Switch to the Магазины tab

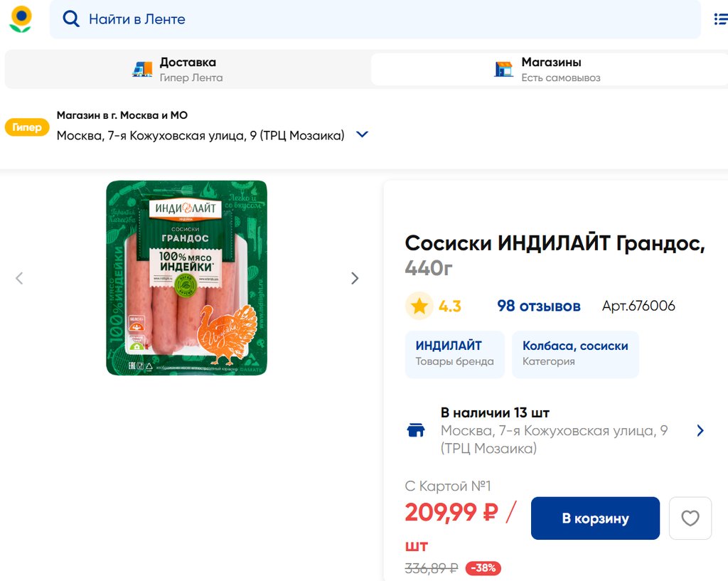pyautogui.click(x=550, y=69)
